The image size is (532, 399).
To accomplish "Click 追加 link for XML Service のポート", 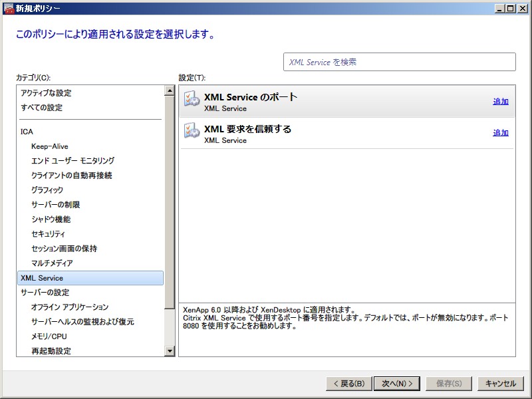I will pyautogui.click(x=500, y=102).
